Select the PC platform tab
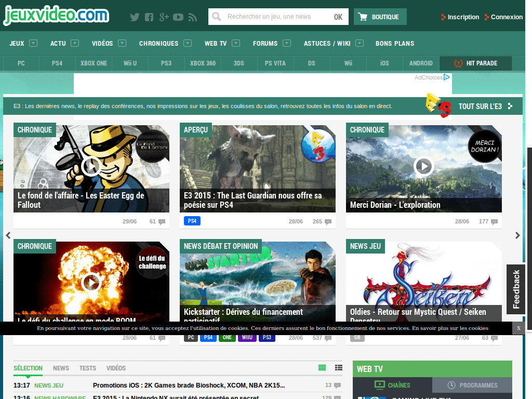 (21, 63)
